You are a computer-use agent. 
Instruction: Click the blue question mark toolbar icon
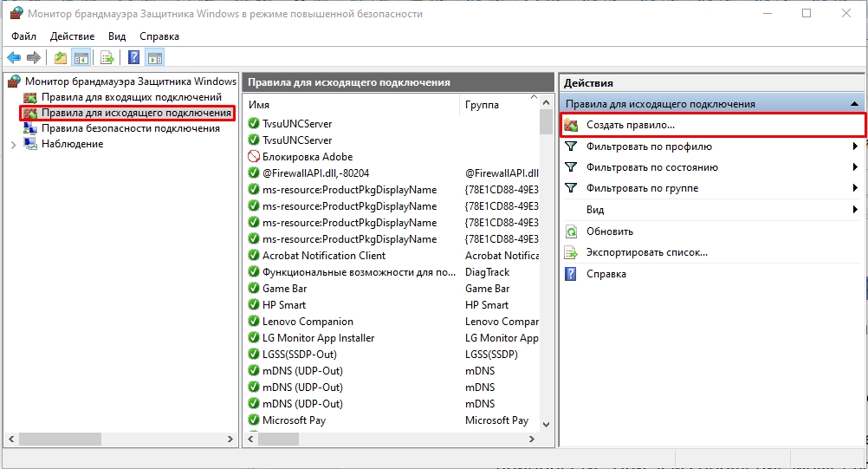tap(134, 58)
